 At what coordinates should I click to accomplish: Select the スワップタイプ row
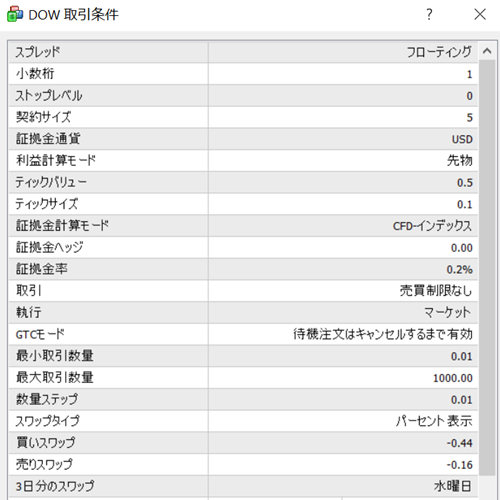[x=243, y=421]
